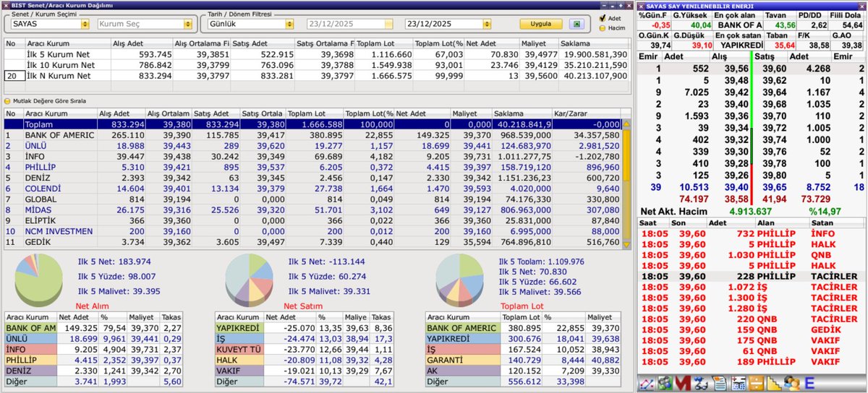868x393 pixels.
Task: Open the Günlük period dropdown
Action: (x=289, y=24)
